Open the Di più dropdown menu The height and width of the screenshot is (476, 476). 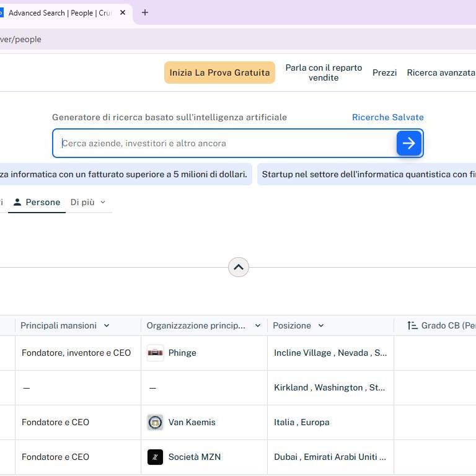pyautogui.click(x=88, y=202)
